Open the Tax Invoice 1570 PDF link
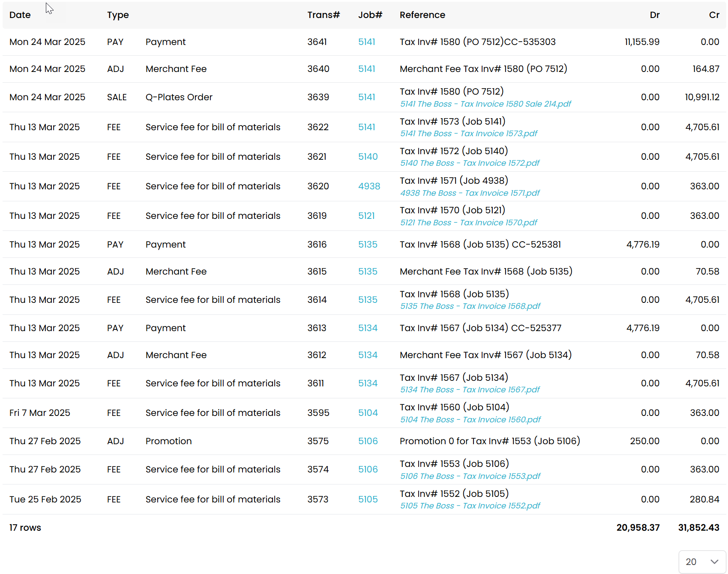The image size is (728, 574). (x=468, y=223)
